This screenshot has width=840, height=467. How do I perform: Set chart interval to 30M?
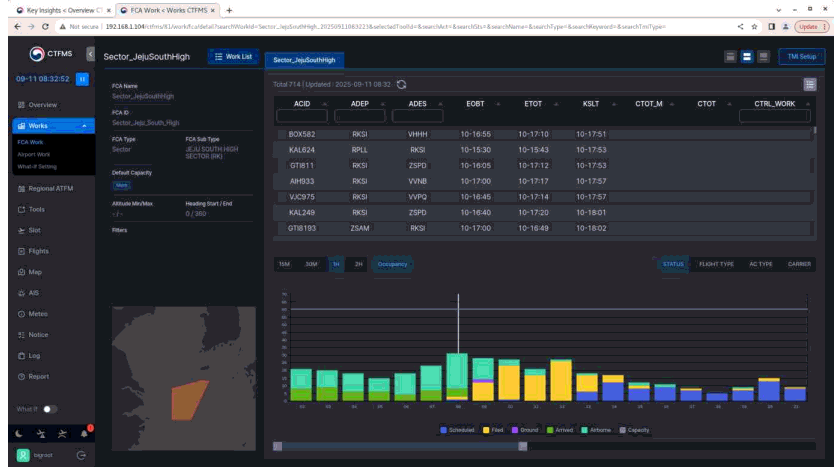click(311, 264)
